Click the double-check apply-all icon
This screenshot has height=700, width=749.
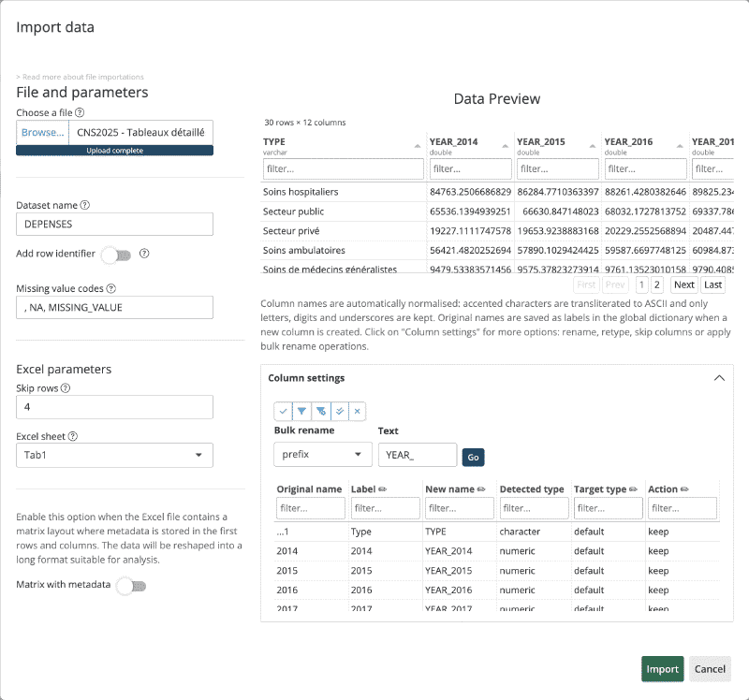tap(339, 411)
